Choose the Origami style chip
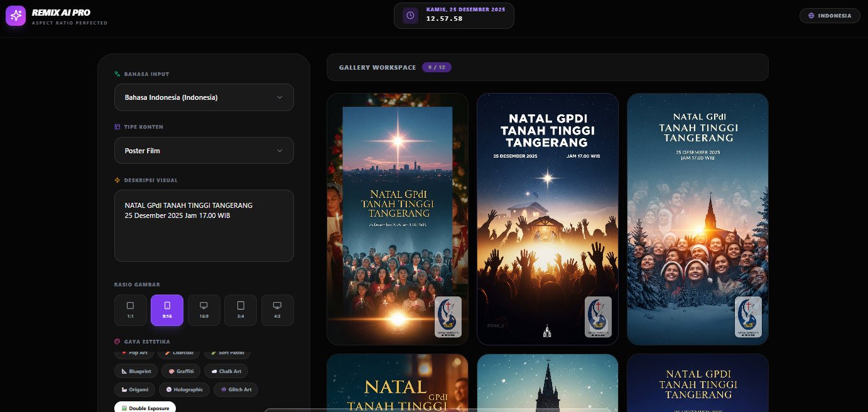The height and width of the screenshot is (412, 868). pos(134,389)
